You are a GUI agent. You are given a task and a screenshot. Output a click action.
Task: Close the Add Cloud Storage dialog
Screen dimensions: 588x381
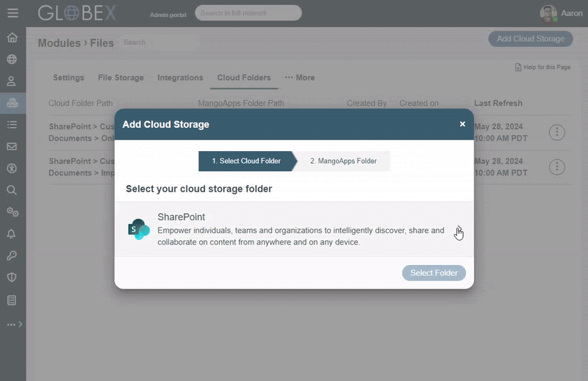(x=462, y=124)
